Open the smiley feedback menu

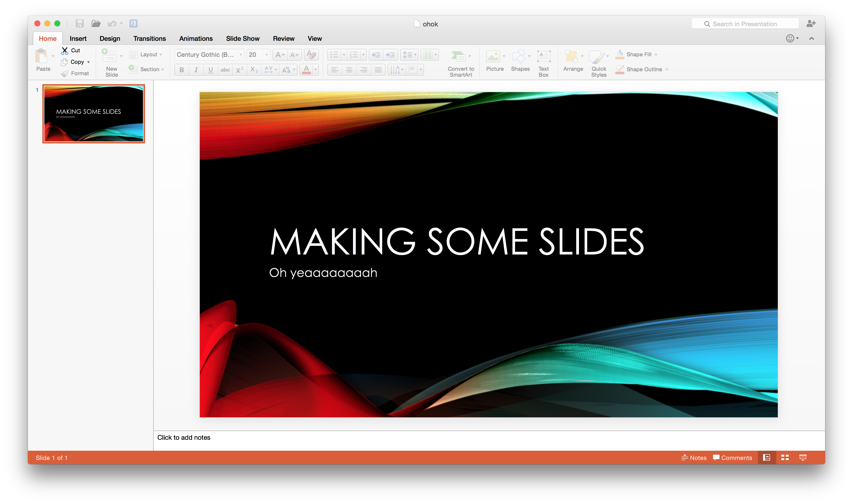792,38
